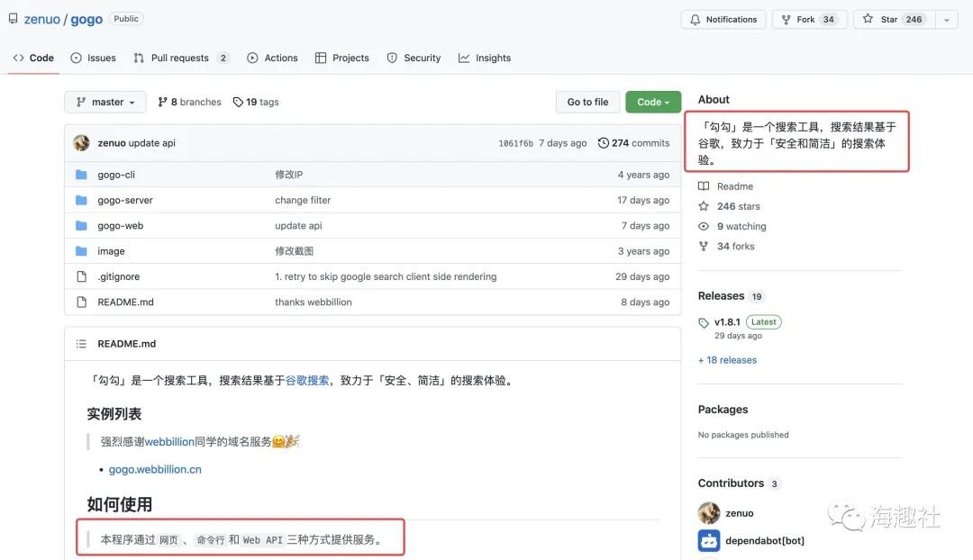Open the 谷歌搜索 link in README
The height and width of the screenshot is (560, 973).
[x=307, y=380]
